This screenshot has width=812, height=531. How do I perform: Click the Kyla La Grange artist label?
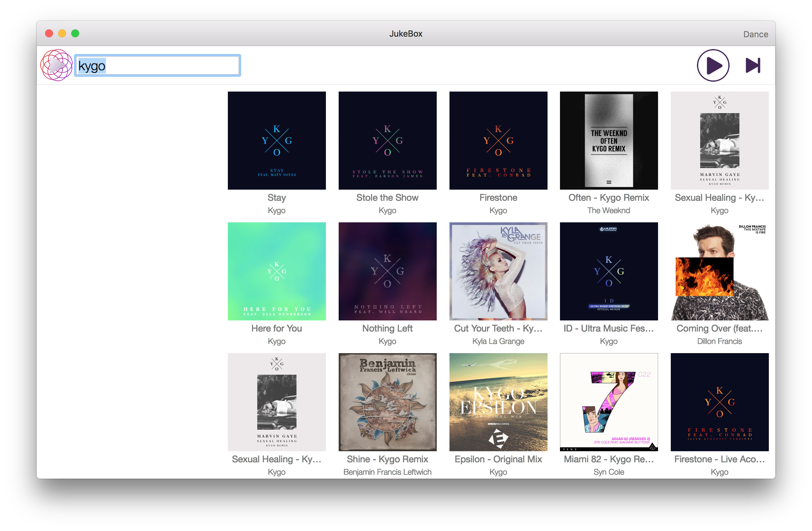pos(498,341)
